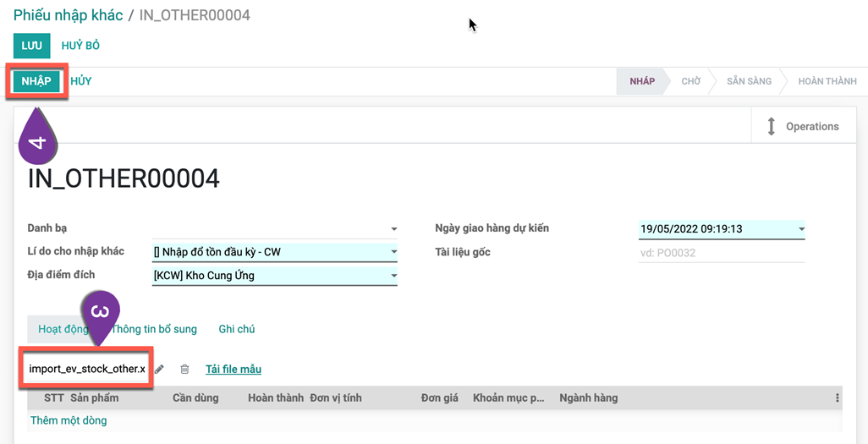Select the CHỜ status stage

pos(691,81)
